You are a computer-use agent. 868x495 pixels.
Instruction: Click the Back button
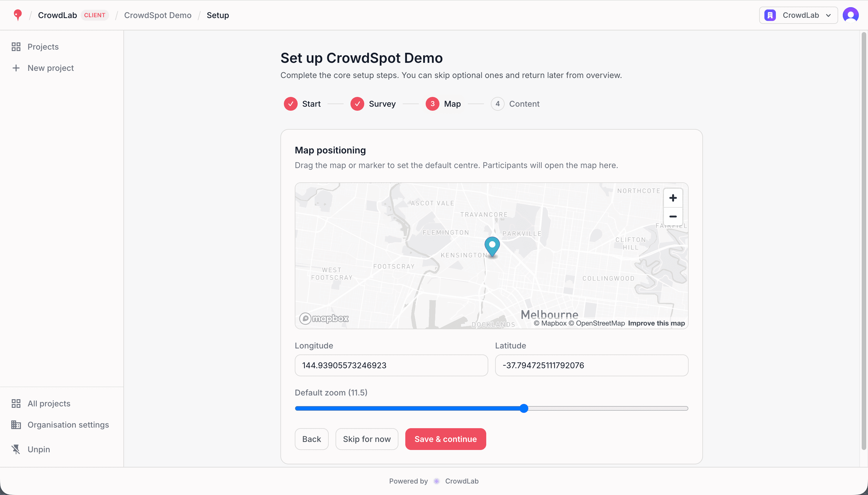[311, 439]
